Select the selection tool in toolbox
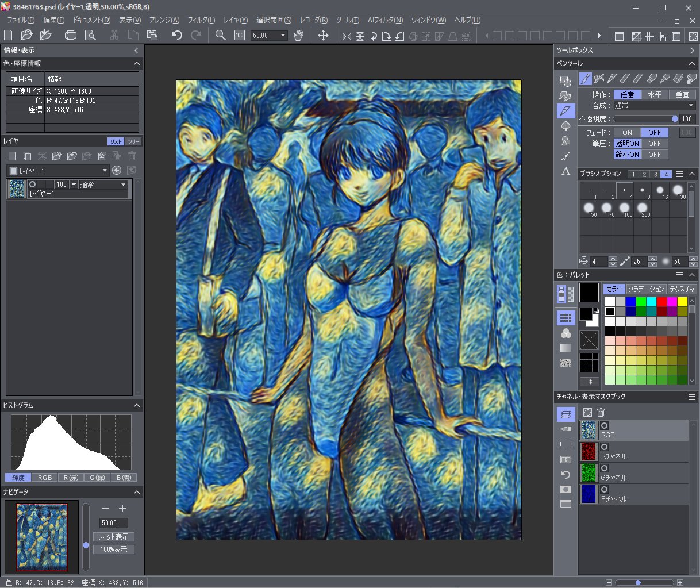The width and height of the screenshot is (700, 588). [566, 81]
